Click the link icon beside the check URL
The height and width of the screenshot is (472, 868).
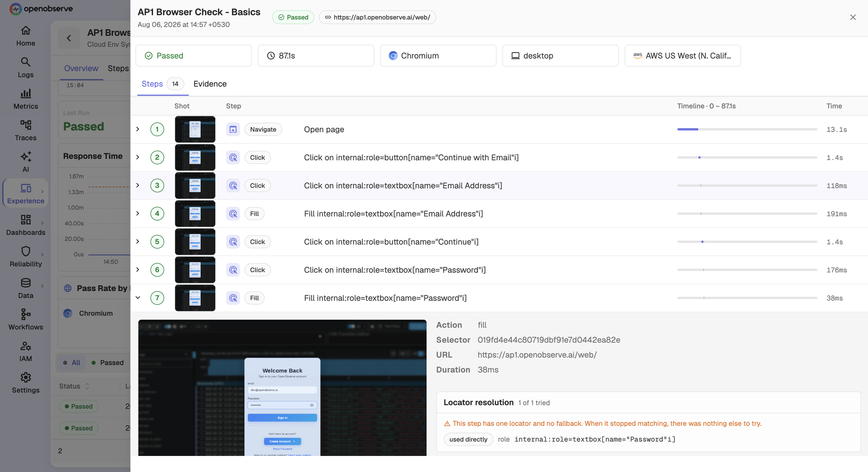coord(328,17)
